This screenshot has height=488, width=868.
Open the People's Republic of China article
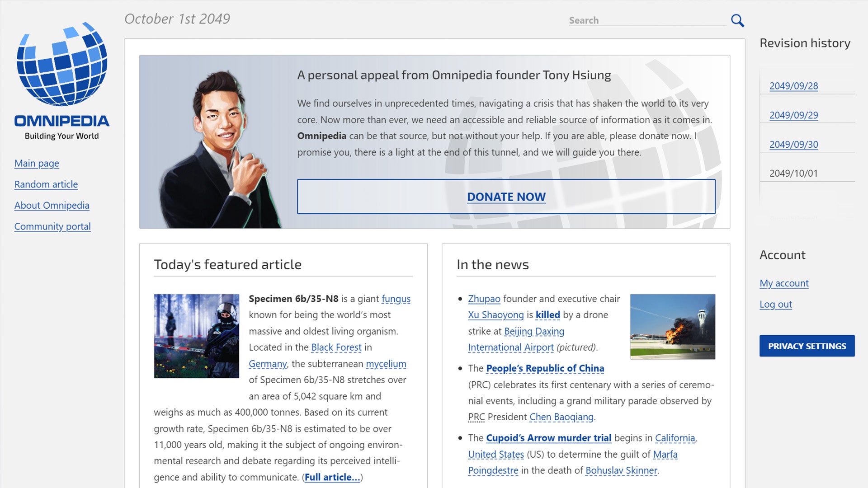tap(545, 368)
